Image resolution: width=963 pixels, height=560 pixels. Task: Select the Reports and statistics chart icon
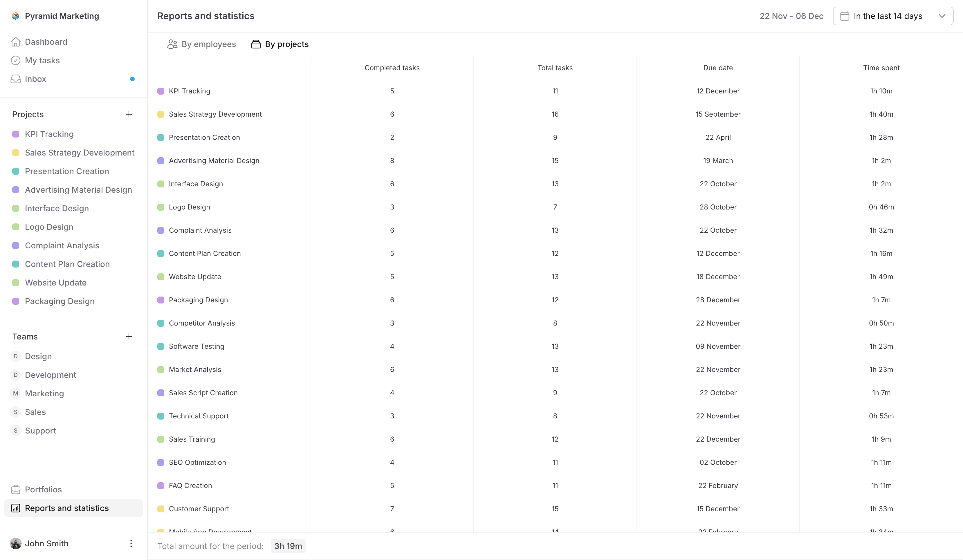(x=16, y=508)
